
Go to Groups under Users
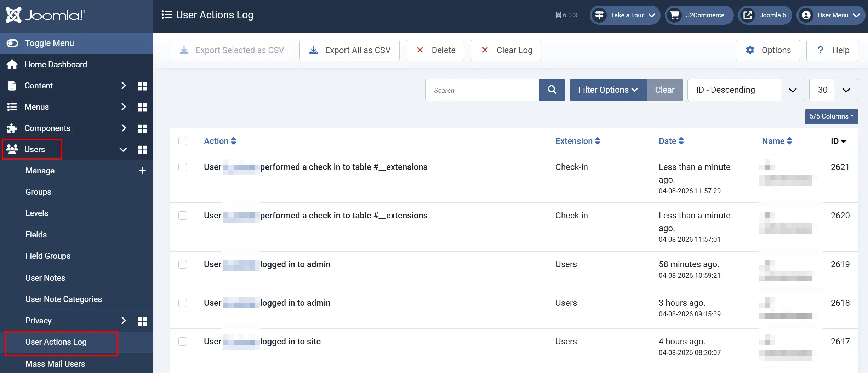(38, 192)
